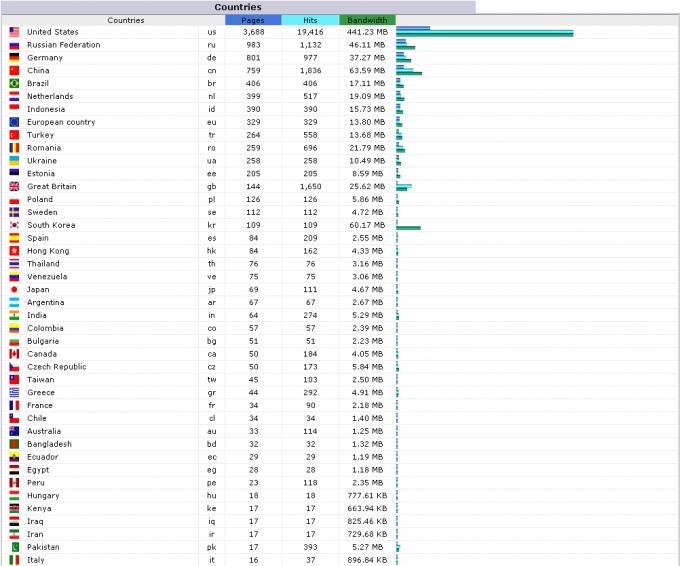Select the Iraq country name
Image resolution: width=682 pixels, height=566 pixels.
tap(35, 521)
